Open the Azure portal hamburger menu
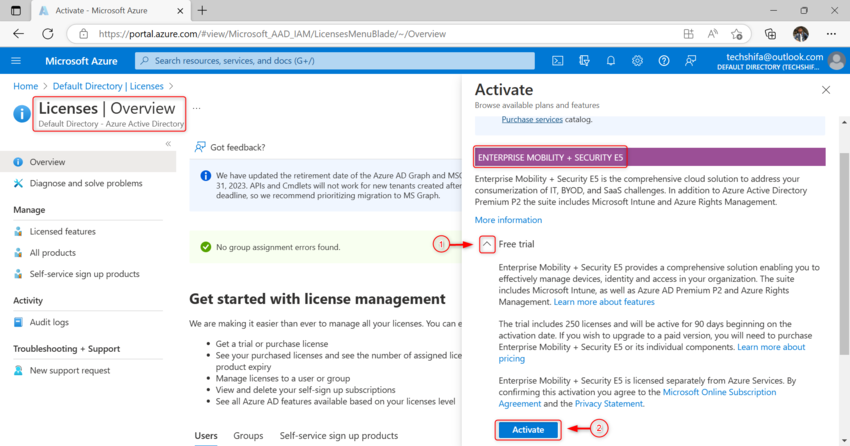This screenshot has width=850, height=446. 16,61
